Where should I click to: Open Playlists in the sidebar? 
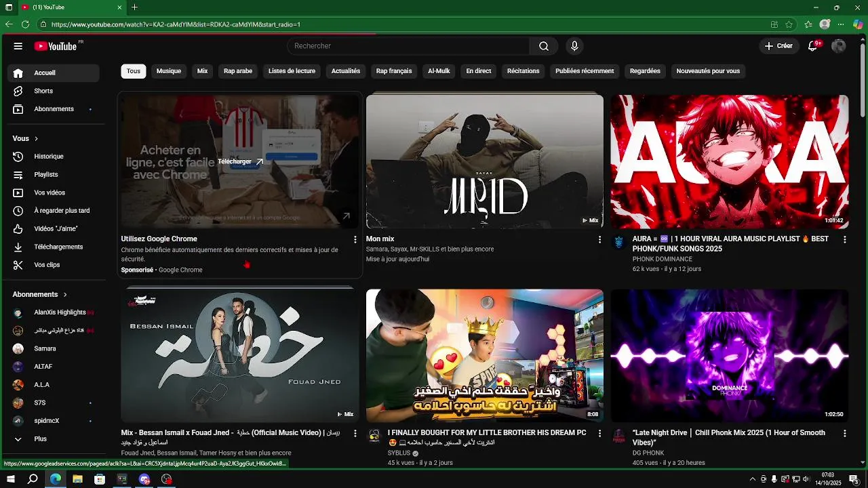pos(54,175)
